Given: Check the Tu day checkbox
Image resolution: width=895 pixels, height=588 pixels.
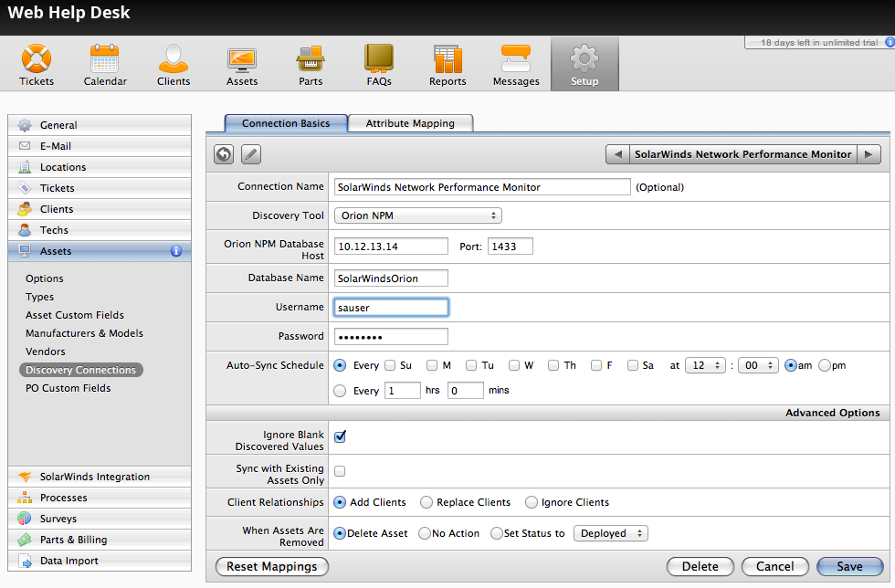Looking at the screenshot, I should click(471, 365).
